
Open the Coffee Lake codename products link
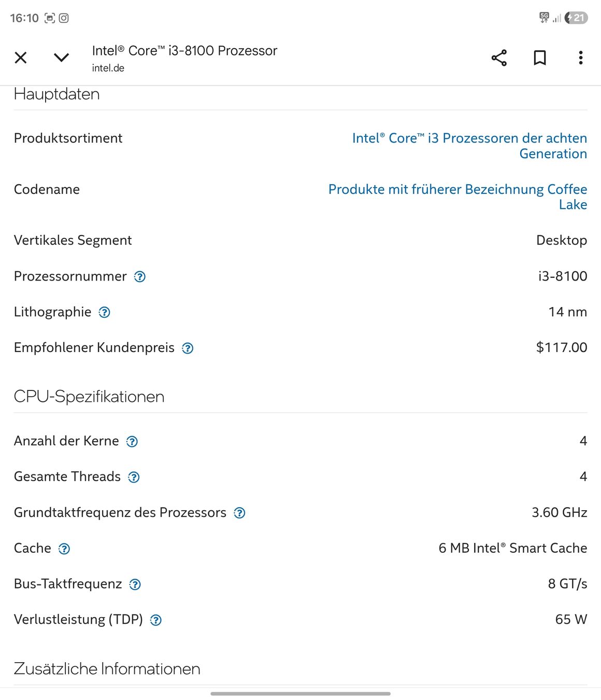457,197
